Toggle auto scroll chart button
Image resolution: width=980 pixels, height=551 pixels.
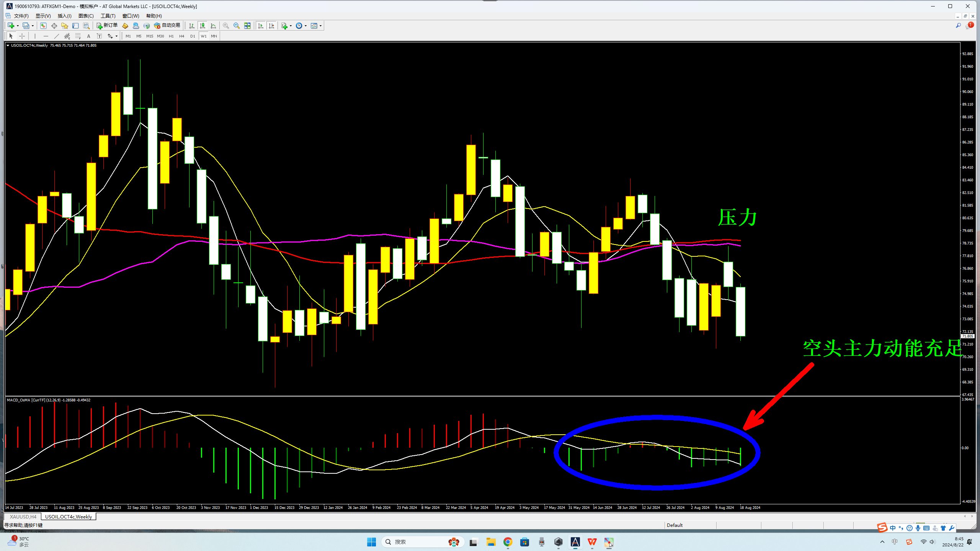261,26
